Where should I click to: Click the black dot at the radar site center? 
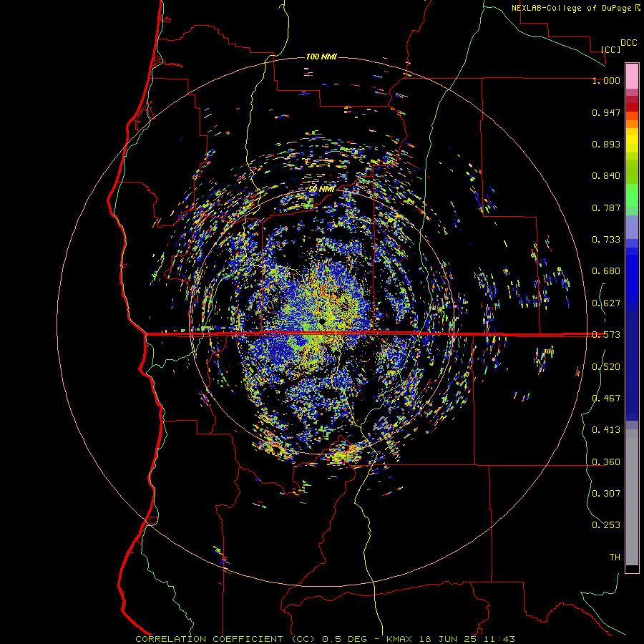click(322, 321)
